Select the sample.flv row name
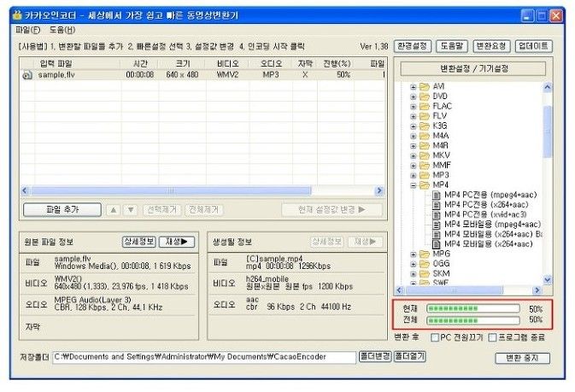Image resolution: width=575 pixels, height=392 pixels. 56,75
